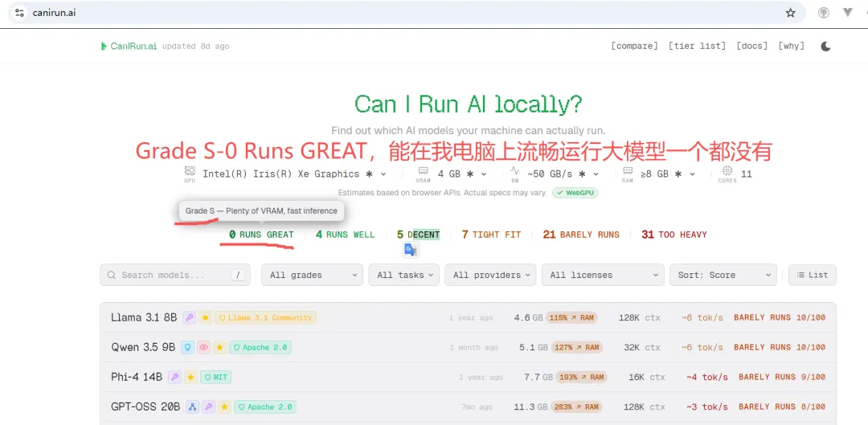The width and height of the screenshot is (868, 425).
Task: Click the wrench icon on GPT-OSS 20B
Action: point(209,407)
